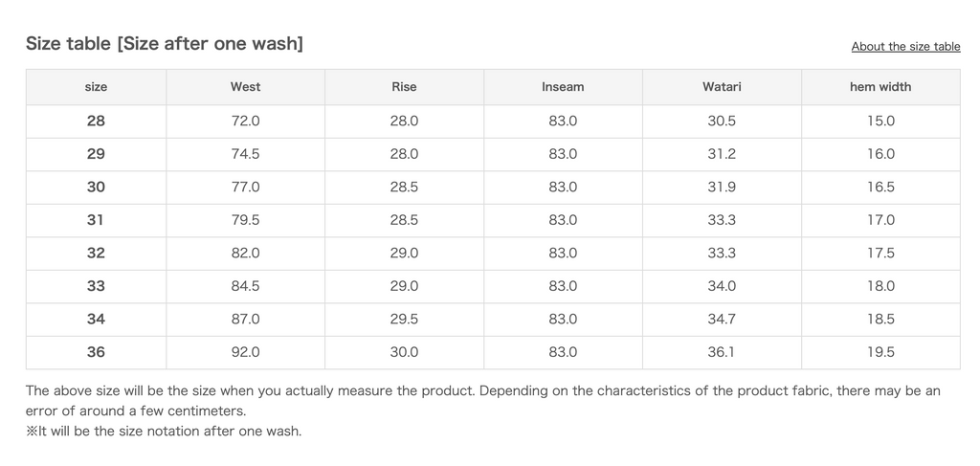Select the size 29 row label
Image resolution: width=980 pixels, height=466 pixels.
point(96,154)
